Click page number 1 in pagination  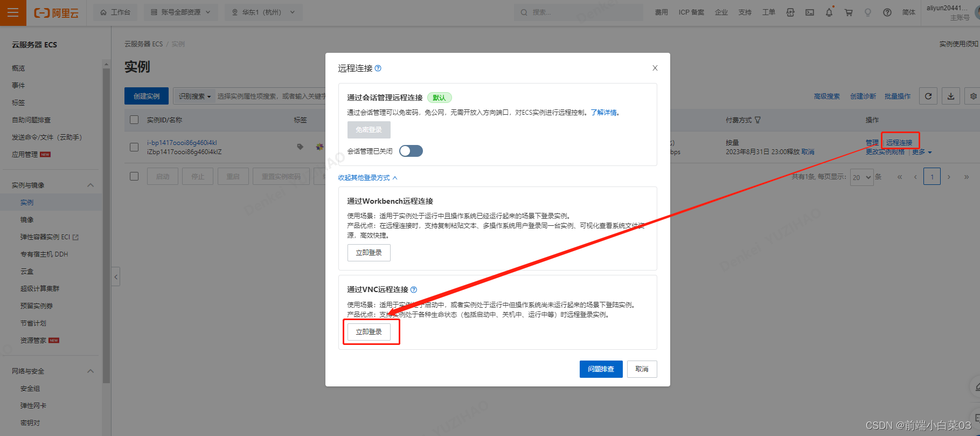tap(932, 177)
